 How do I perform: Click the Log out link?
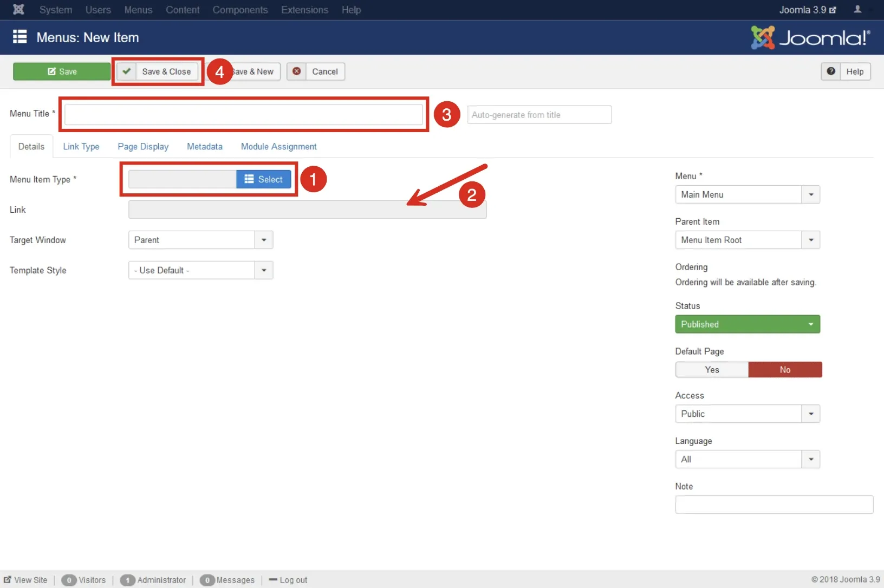pyautogui.click(x=288, y=580)
